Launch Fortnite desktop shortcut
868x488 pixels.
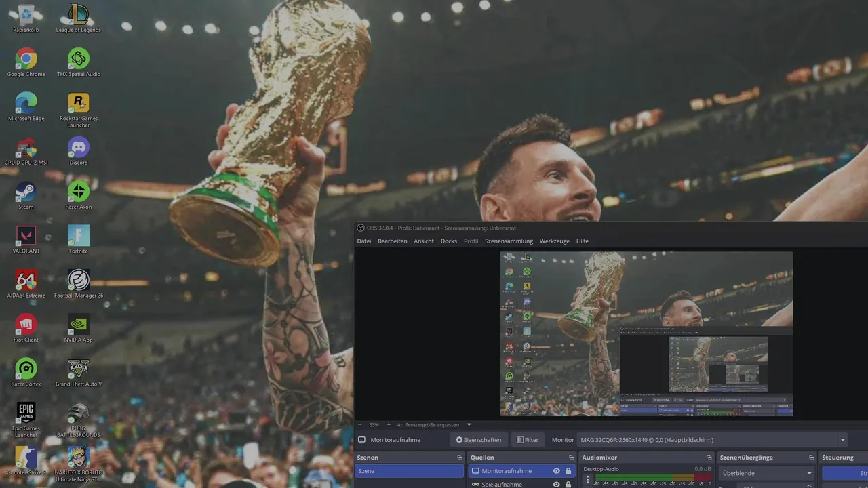coord(78,239)
